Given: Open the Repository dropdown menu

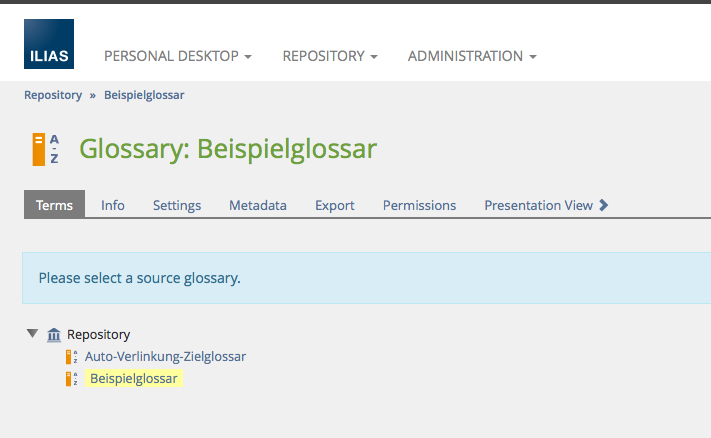Looking at the screenshot, I should [329, 57].
